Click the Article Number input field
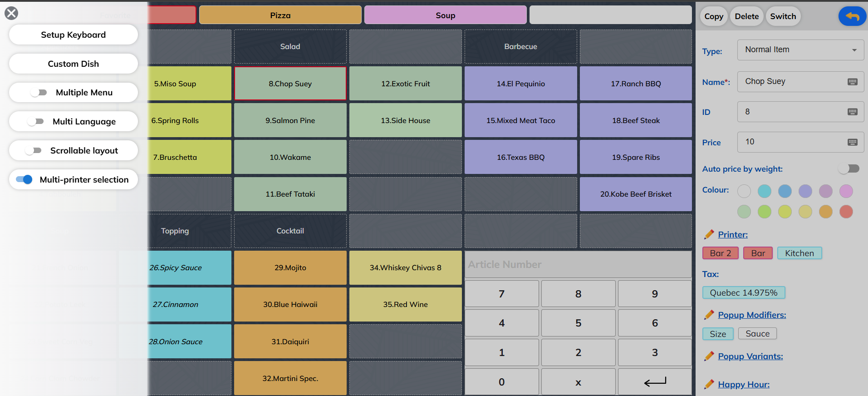Image resolution: width=868 pixels, height=396 pixels. tap(578, 264)
